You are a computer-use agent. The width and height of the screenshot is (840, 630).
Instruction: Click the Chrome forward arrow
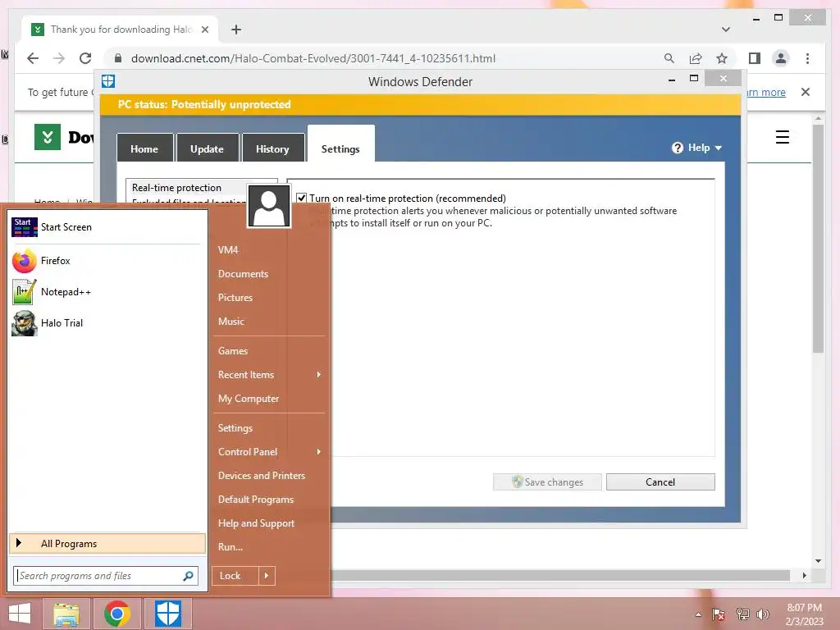pos(59,58)
